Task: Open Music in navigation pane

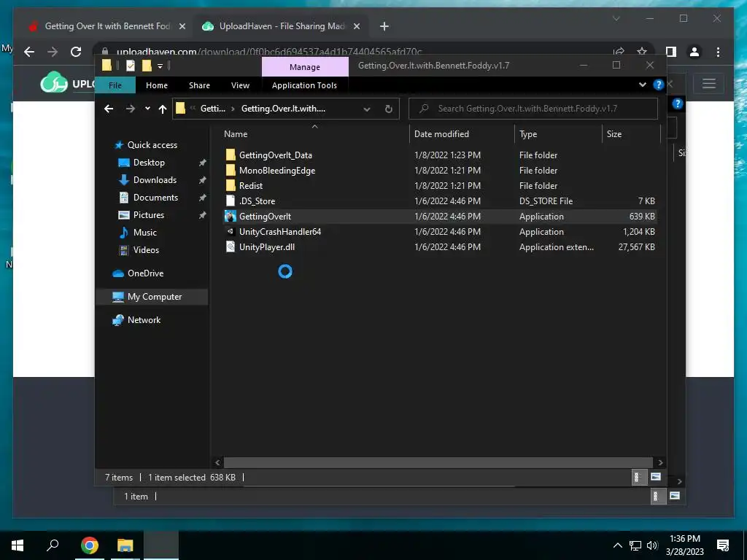Action: coord(145,233)
